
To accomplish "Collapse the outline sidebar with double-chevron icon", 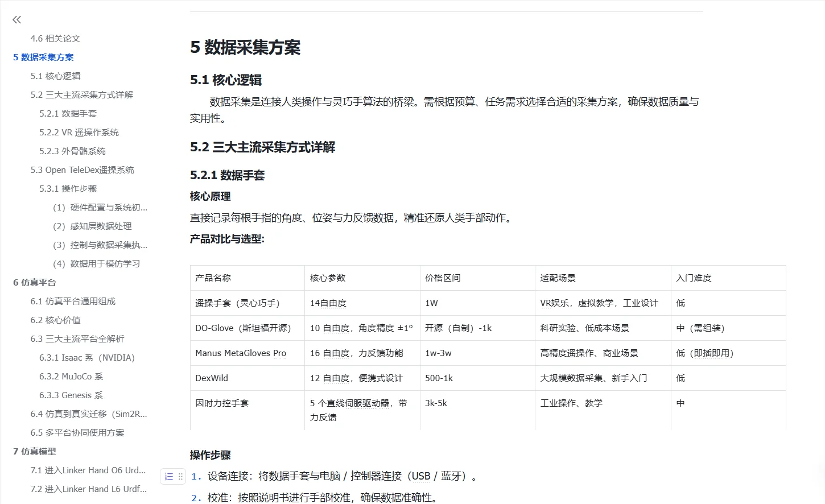I will point(16,19).
